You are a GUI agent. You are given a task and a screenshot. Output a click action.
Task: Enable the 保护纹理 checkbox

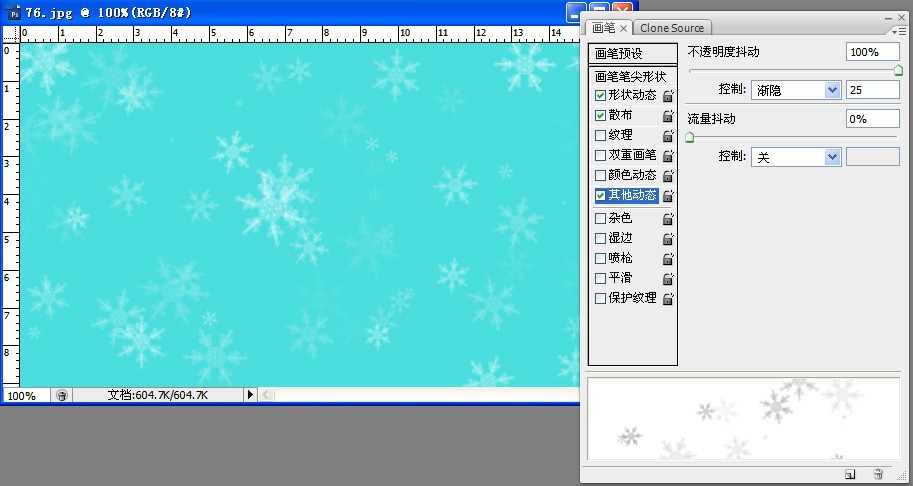[x=600, y=299]
